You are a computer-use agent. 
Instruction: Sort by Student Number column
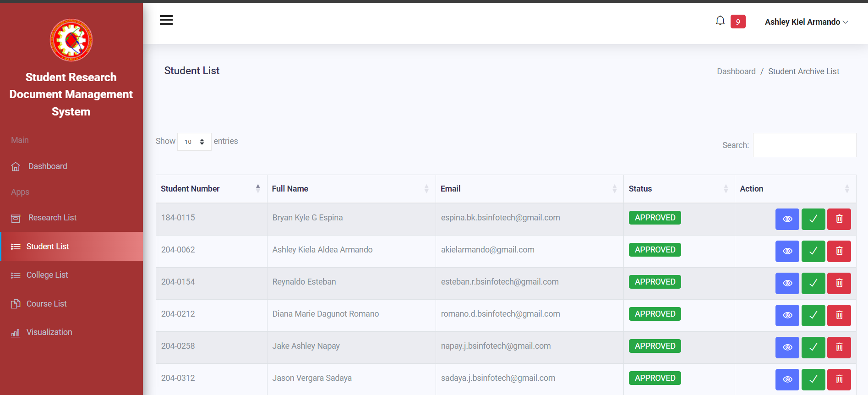211,189
